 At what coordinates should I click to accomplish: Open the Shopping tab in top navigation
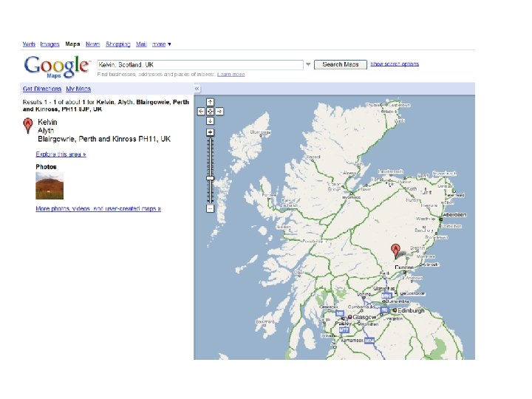pyautogui.click(x=118, y=44)
